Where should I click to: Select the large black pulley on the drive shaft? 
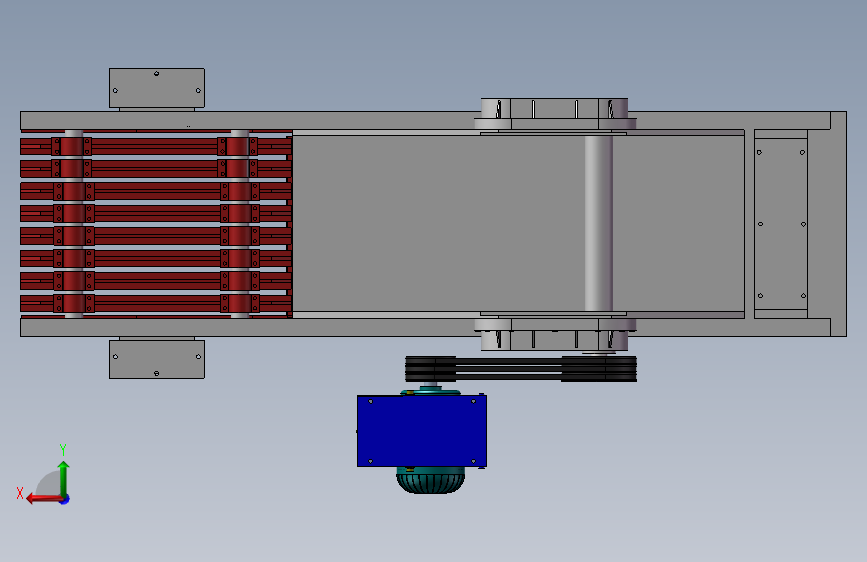[599, 368]
